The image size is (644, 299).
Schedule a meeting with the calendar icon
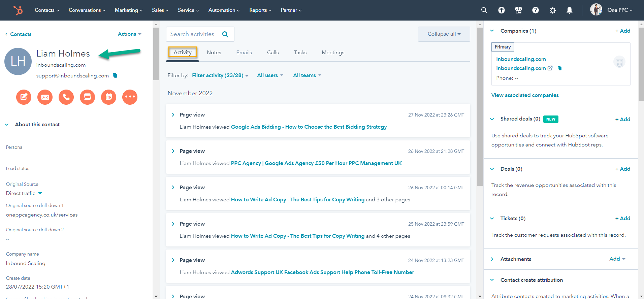point(109,97)
